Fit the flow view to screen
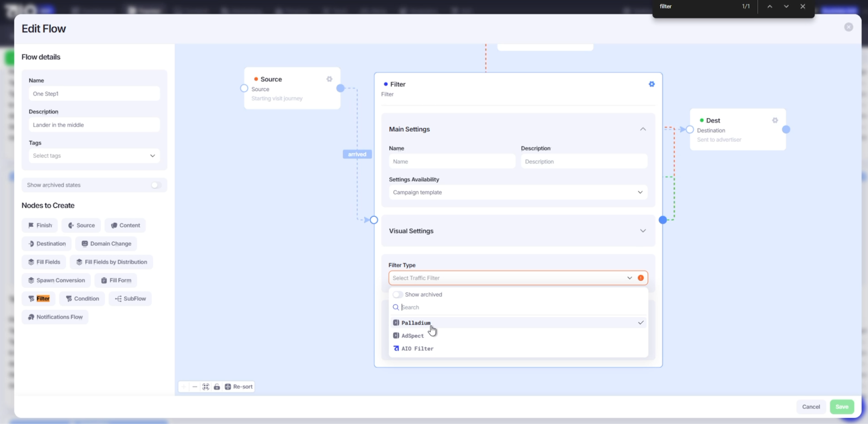868x424 pixels. tap(206, 387)
